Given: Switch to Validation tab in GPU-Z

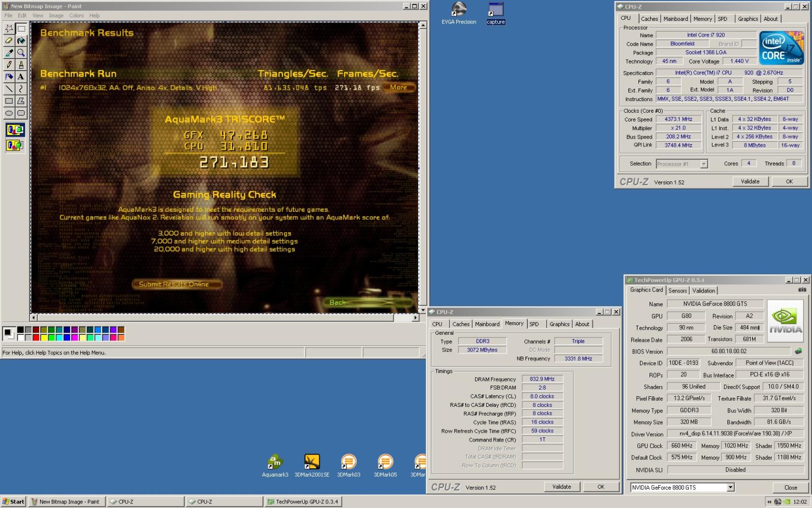Looking at the screenshot, I should click(703, 291).
